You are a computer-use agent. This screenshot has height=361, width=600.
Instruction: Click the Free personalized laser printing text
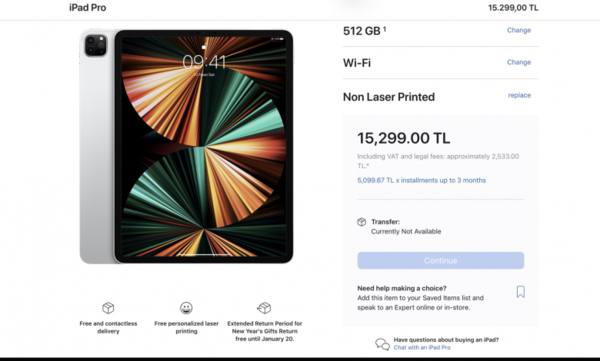pos(186,327)
